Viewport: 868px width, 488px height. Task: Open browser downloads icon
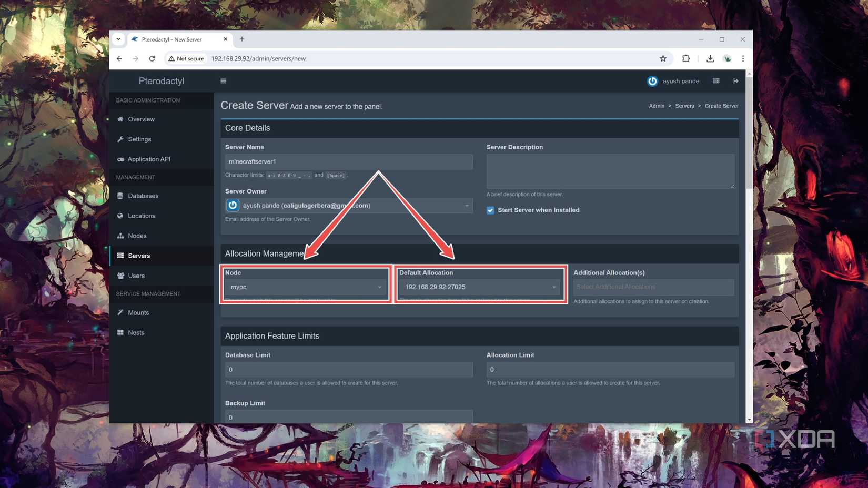click(x=710, y=58)
